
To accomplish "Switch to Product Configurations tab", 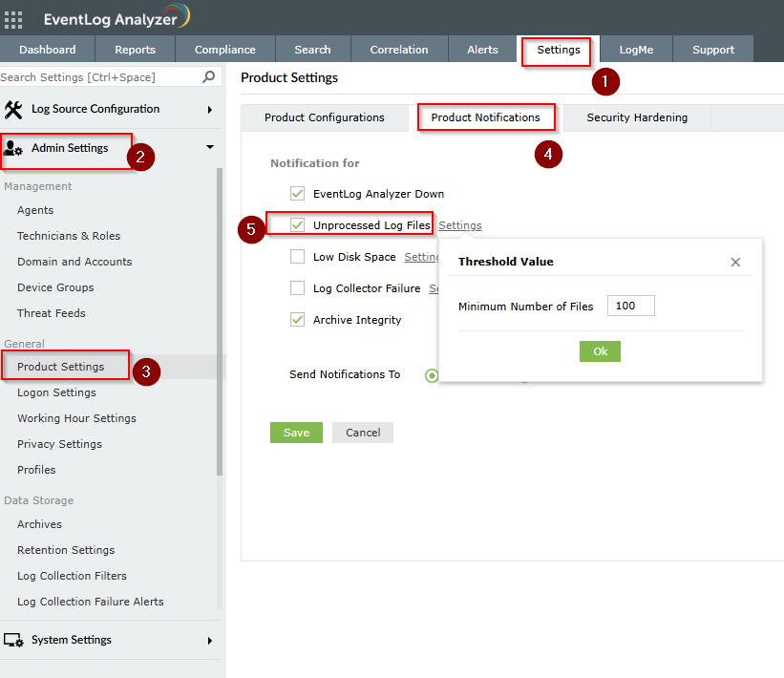I will pyautogui.click(x=325, y=117).
